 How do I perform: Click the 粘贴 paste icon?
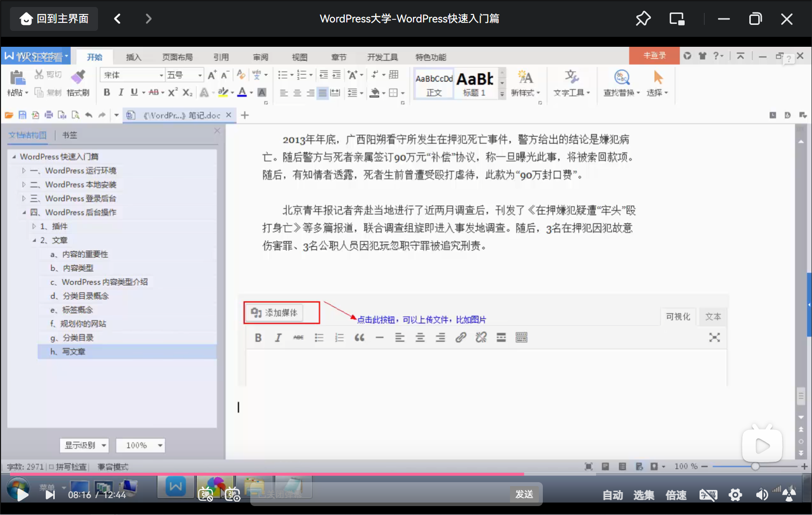(17, 78)
